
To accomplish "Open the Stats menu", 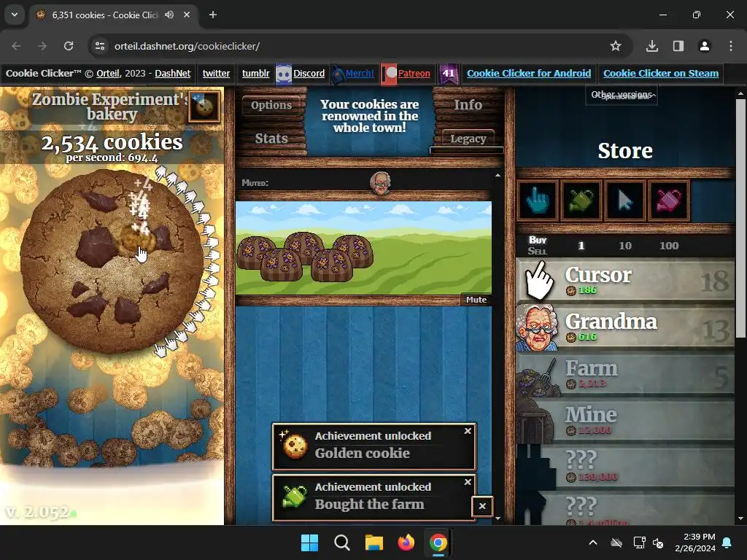I will point(271,139).
